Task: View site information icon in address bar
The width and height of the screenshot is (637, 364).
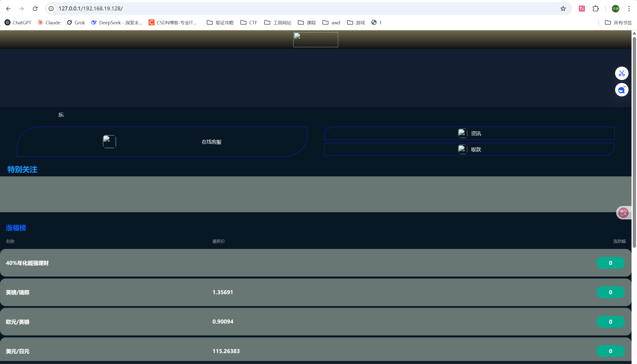Action: [x=51, y=9]
